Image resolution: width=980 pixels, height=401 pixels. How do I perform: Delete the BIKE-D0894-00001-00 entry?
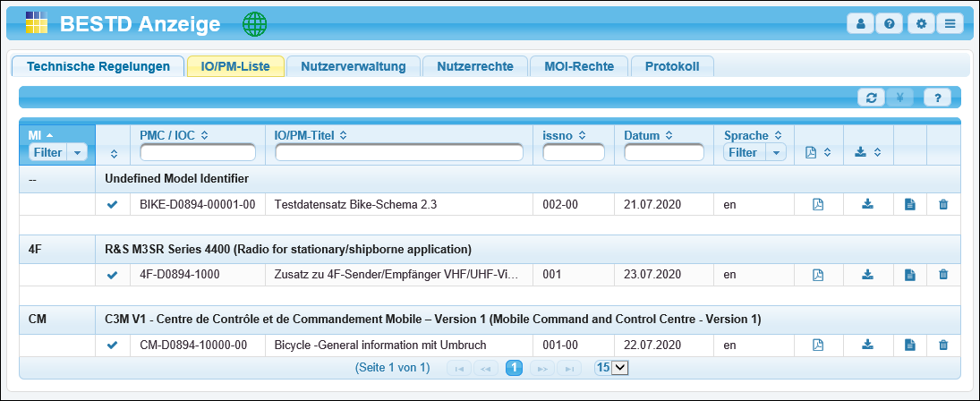point(943,204)
